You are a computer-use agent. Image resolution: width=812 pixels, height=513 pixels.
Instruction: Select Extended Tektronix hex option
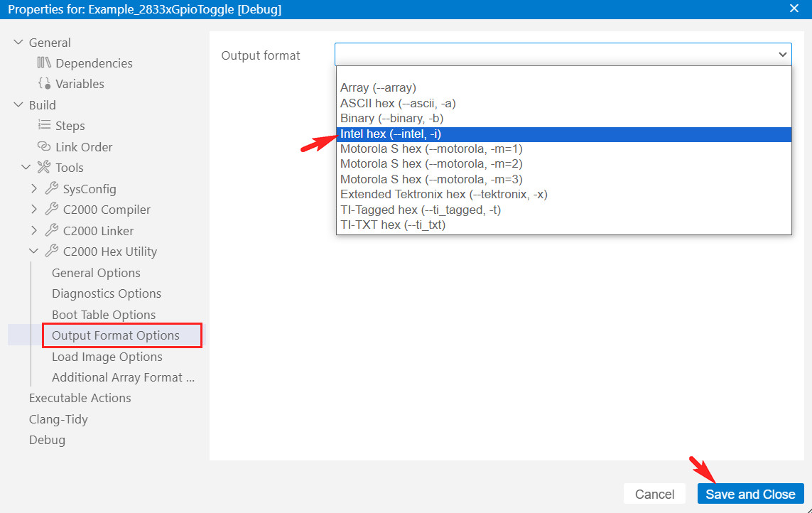pyautogui.click(x=564, y=194)
